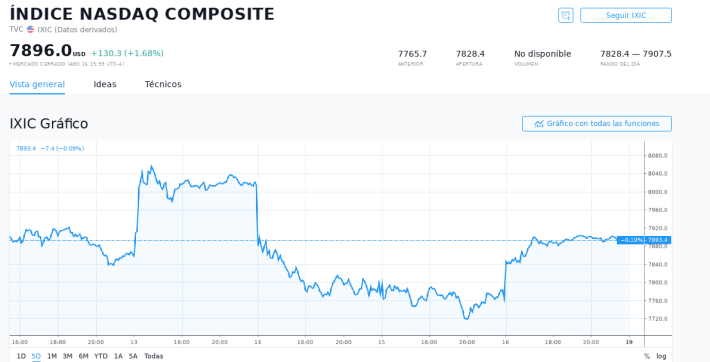Image resolution: width=710 pixels, height=362 pixels.
Task: Choose the 3M time range
Action: (67, 356)
